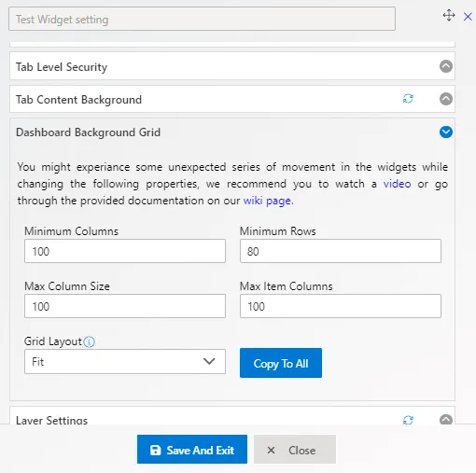Click the Minimum Rows input field
The width and height of the screenshot is (476, 473).
click(x=341, y=251)
